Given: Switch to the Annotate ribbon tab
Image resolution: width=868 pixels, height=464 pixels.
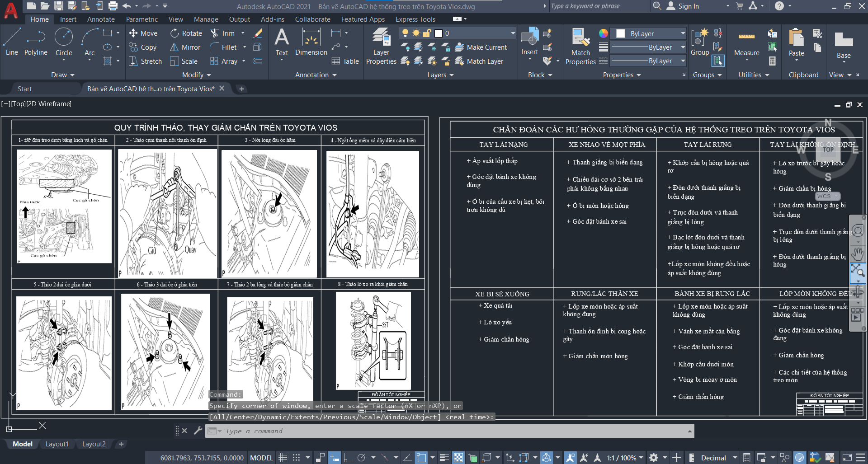Looking at the screenshot, I should pyautogui.click(x=101, y=19).
